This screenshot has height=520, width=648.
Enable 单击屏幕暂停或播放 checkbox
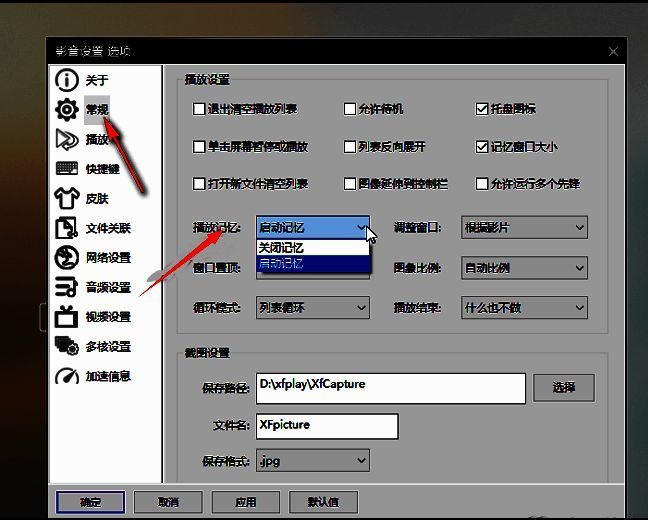pyautogui.click(x=199, y=147)
